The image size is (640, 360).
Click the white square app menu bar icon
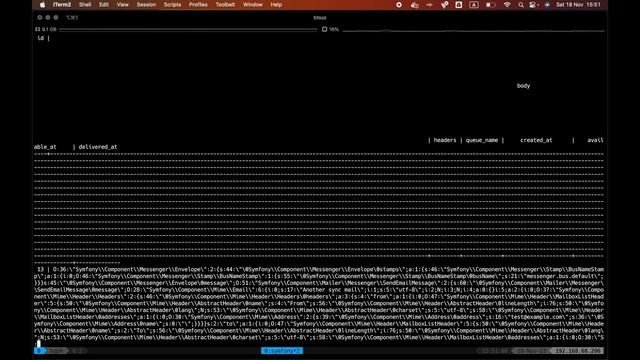click(x=459, y=5)
